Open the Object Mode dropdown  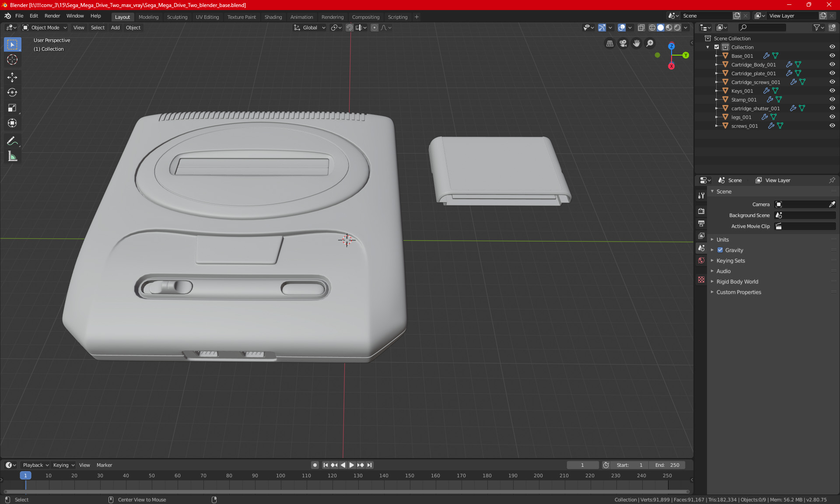[45, 28]
